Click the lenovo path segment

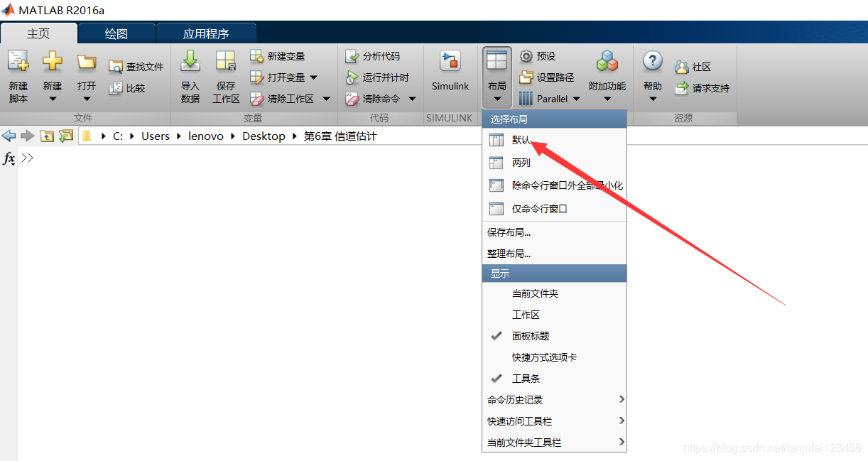(x=206, y=136)
